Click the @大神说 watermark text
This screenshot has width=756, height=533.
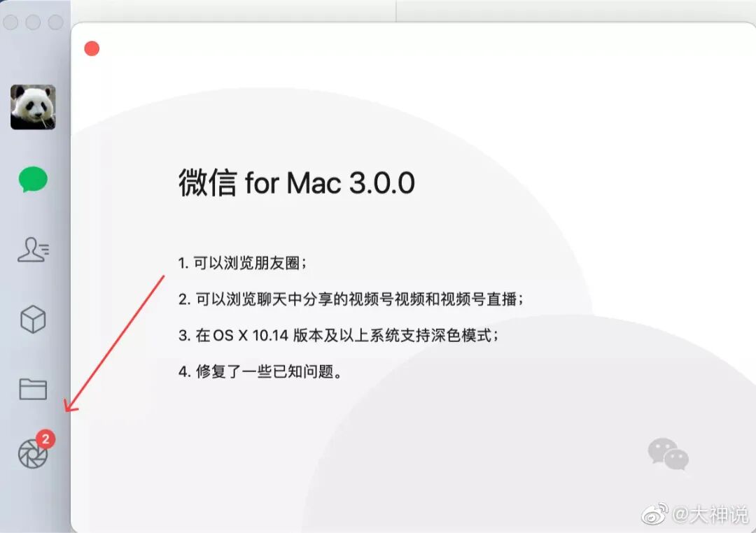point(710,515)
